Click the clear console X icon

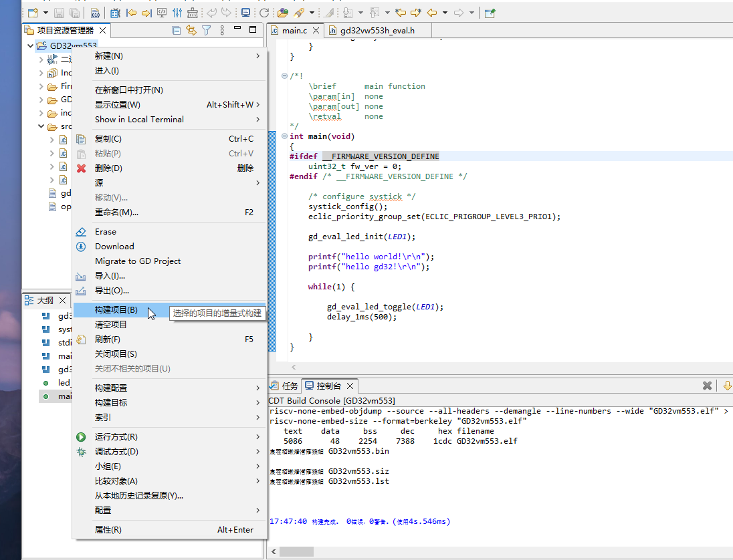[707, 386]
